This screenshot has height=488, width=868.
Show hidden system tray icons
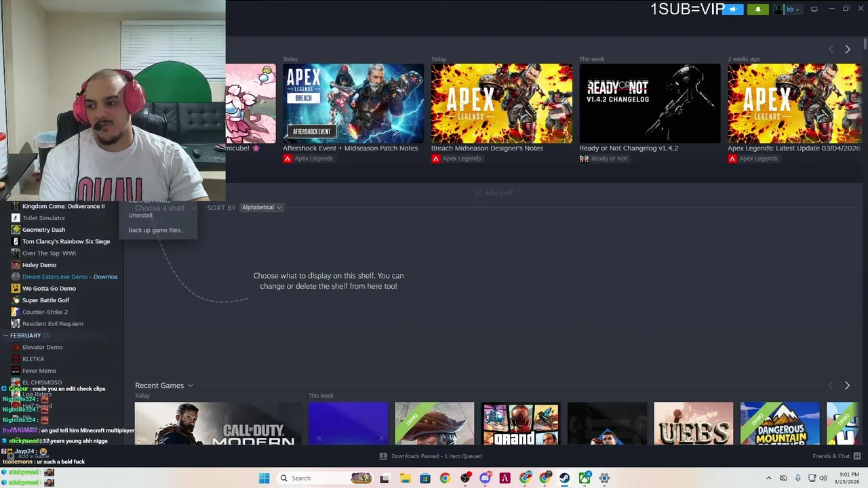[x=768, y=479]
